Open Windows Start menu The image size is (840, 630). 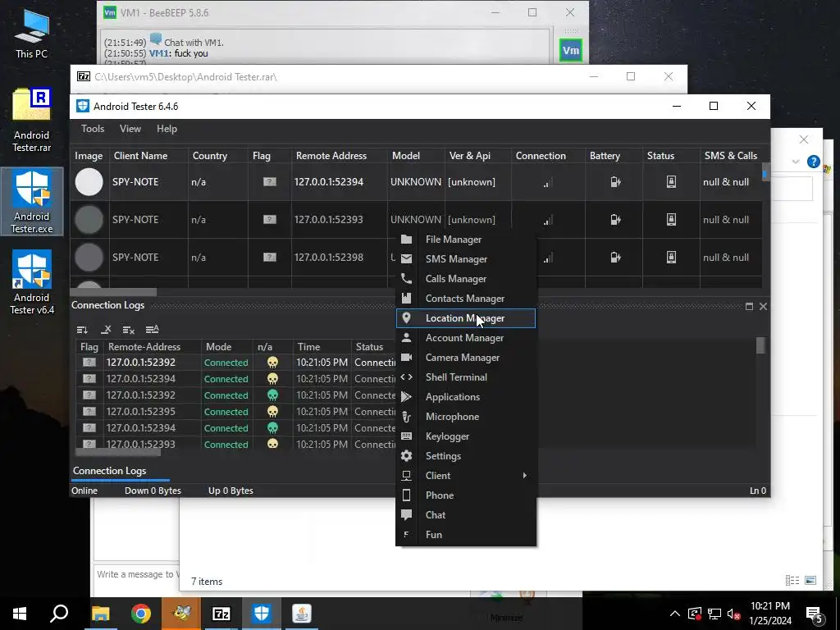[x=20, y=614]
